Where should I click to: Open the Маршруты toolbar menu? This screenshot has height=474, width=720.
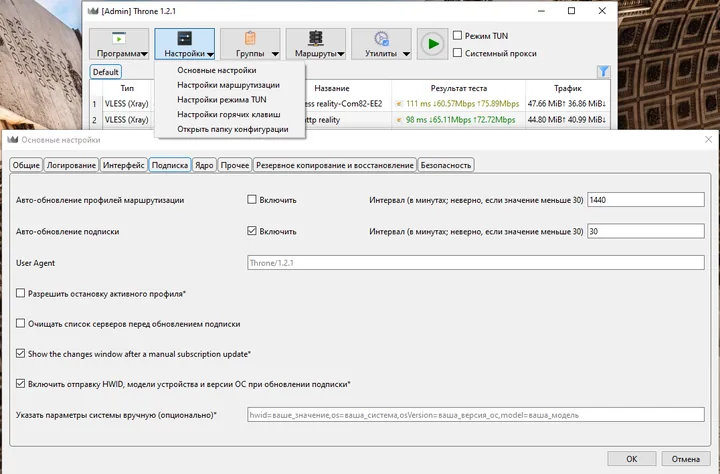tap(316, 44)
